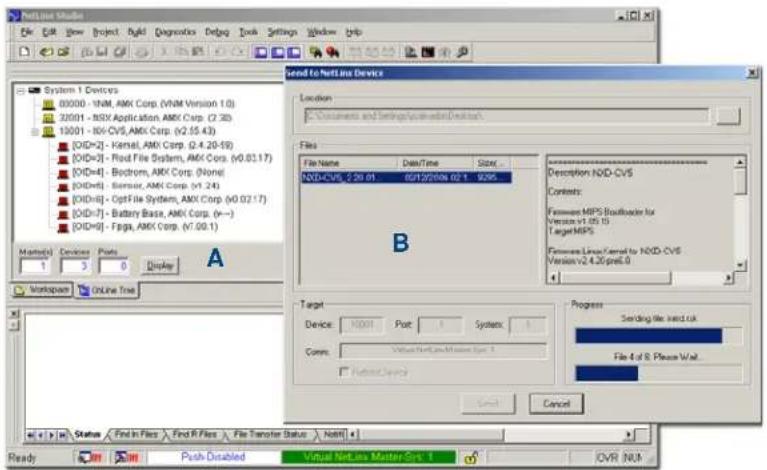Toggle the Reboot Device checkbox
Screen dimensions: 767x470
coord(344,372)
